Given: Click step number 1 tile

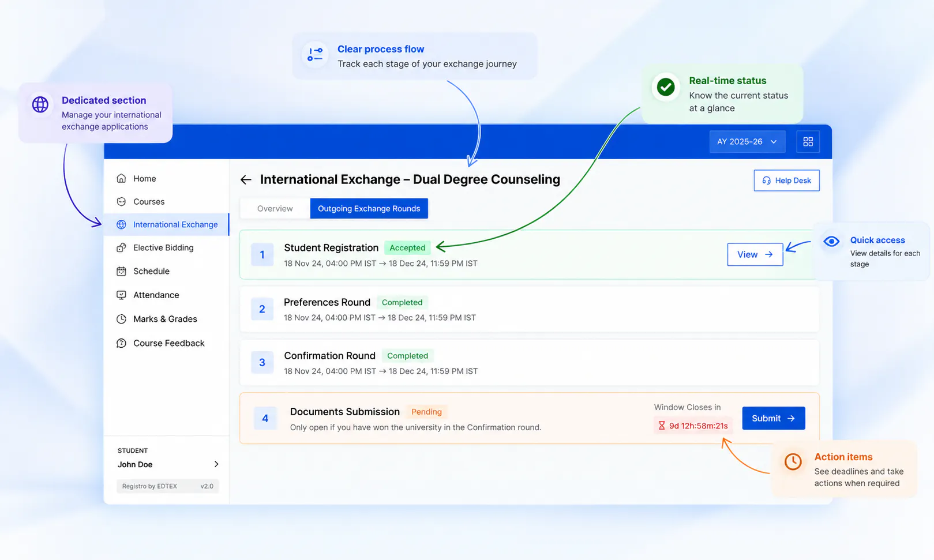Looking at the screenshot, I should [x=262, y=254].
